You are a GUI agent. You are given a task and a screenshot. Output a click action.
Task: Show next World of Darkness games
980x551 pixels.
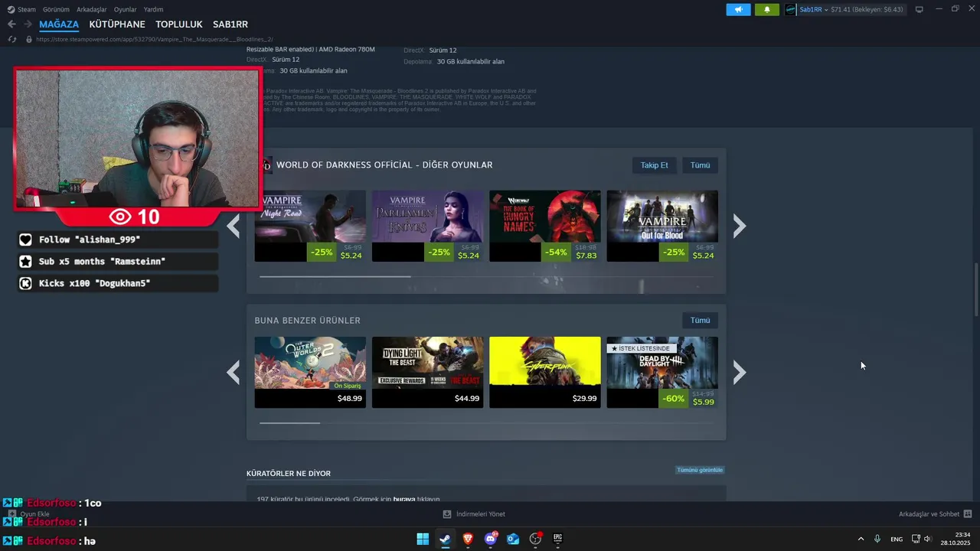(739, 226)
